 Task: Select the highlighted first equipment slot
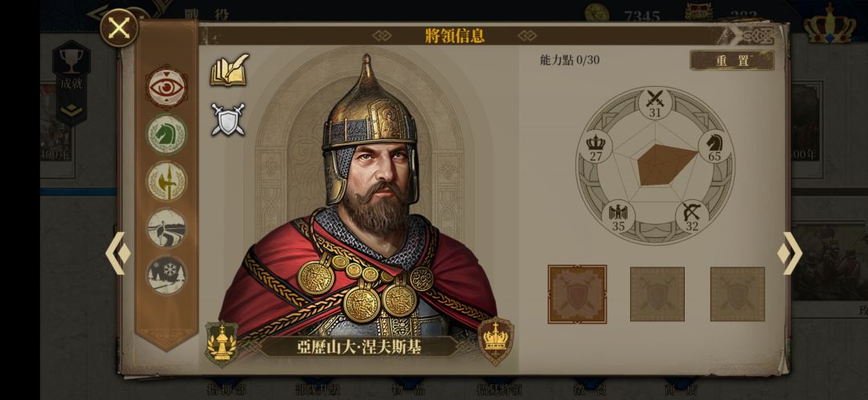[577, 294]
